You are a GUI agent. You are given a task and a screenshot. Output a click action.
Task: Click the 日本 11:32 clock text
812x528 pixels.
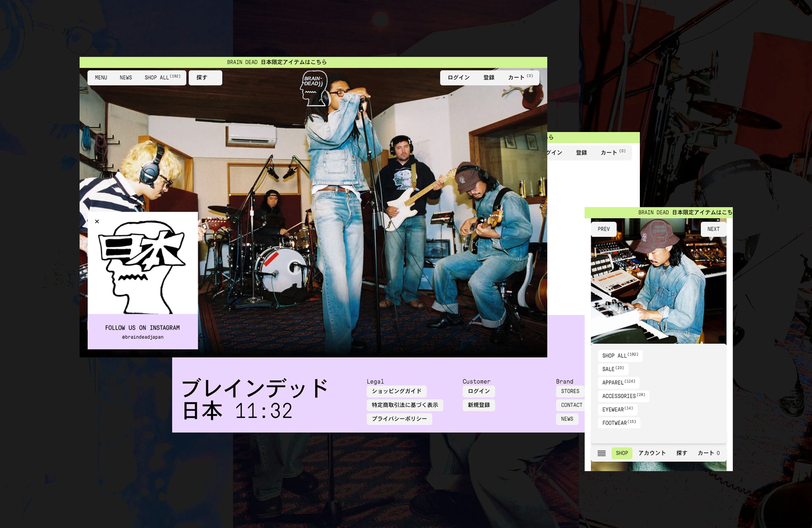(x=237, y=411)
